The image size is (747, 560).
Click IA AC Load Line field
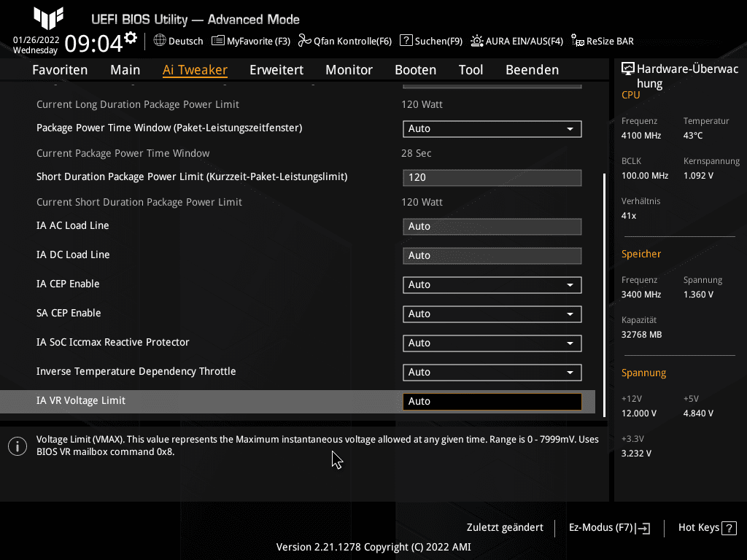(x=492, y=227)
